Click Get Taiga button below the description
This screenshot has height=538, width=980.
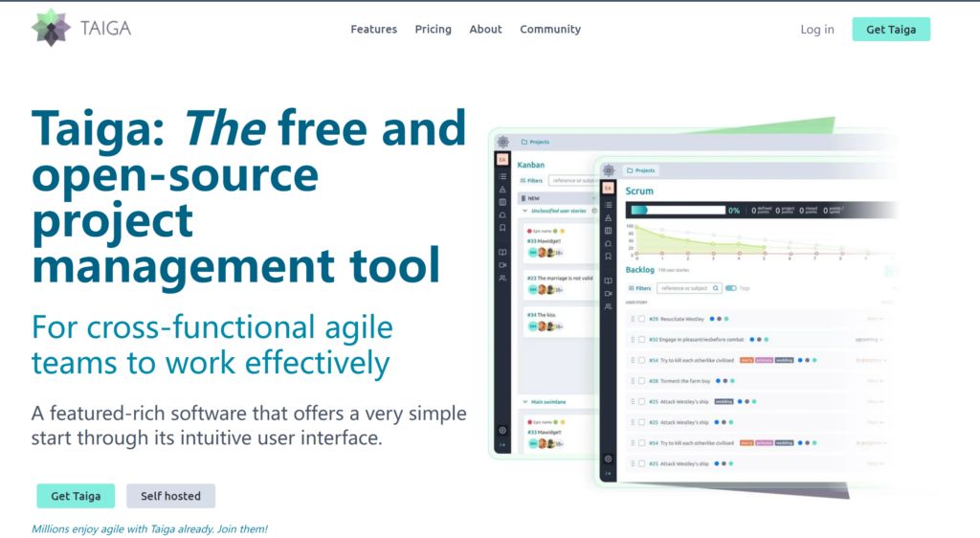click(76, 496)
